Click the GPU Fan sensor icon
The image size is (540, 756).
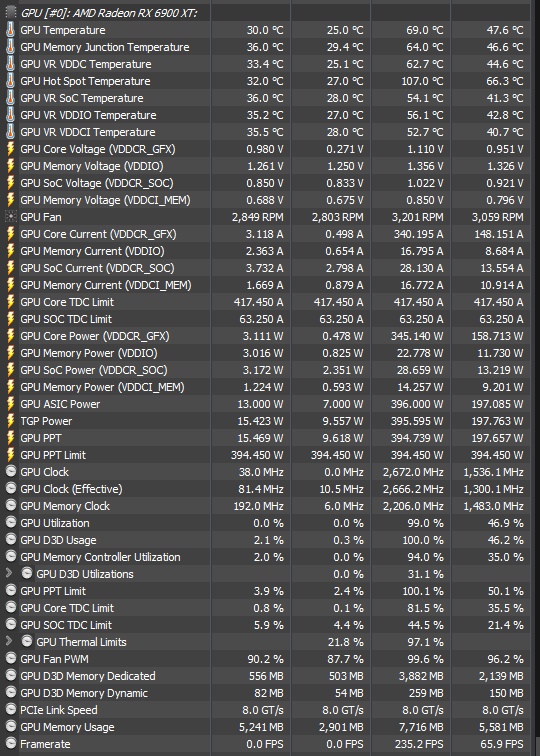pos(10,217)
